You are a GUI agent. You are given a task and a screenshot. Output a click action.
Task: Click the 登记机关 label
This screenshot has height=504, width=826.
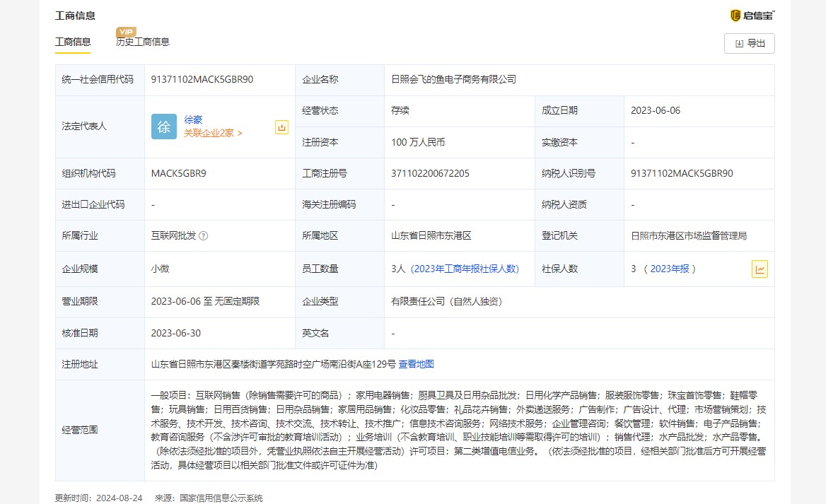click(x=559, y=235)
